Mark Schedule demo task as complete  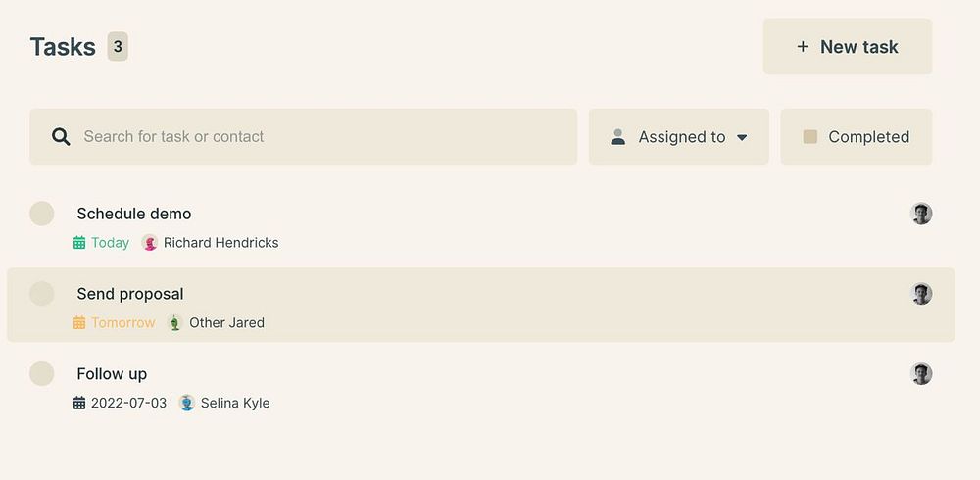[x=41, y=214]
